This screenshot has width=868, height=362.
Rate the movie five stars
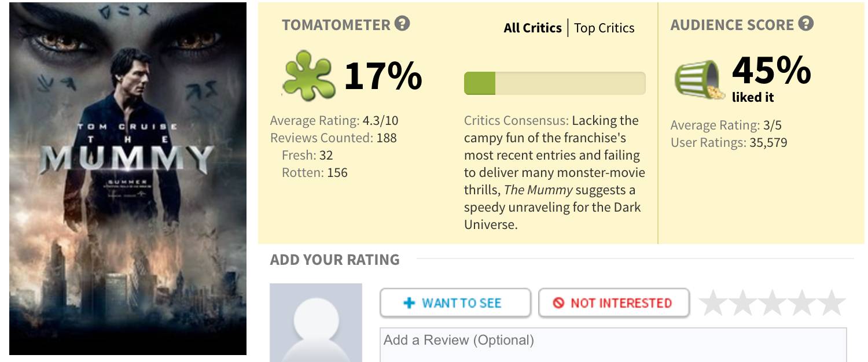point(833,303)
